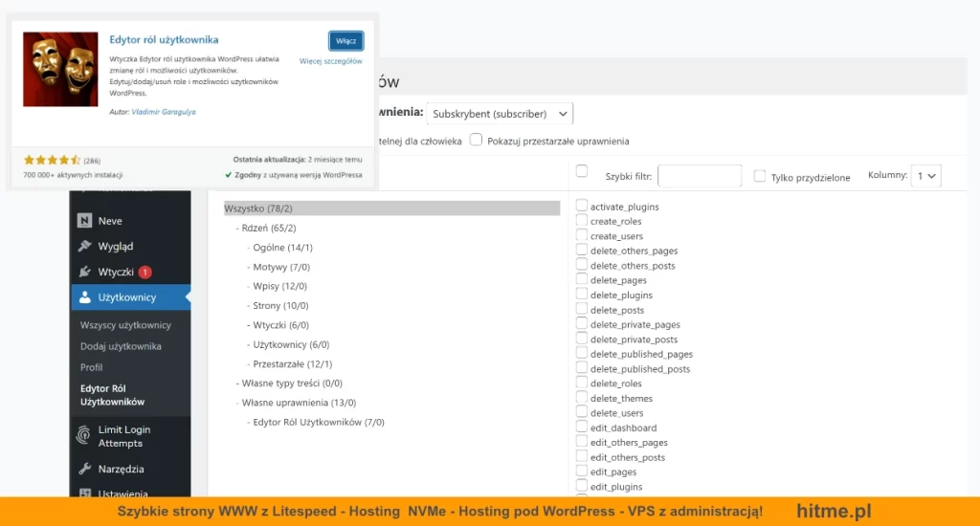
Task: Open the Subskrybent role dropdown
Action: (x=499, y=114)
